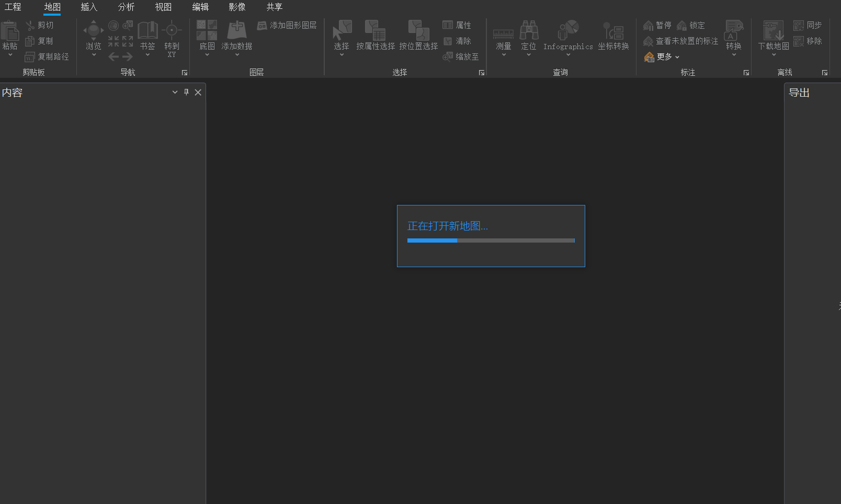This screenshot has height=504, width=841.
Task: Click the Add Data (添加数据) icon
Action: click(237, 30)
